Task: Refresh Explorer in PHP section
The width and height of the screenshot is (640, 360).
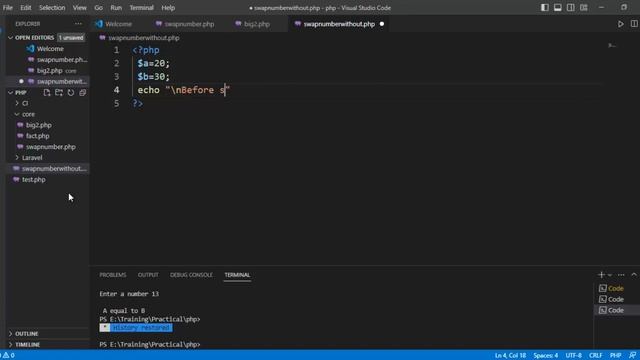Action: coord(71,93)
